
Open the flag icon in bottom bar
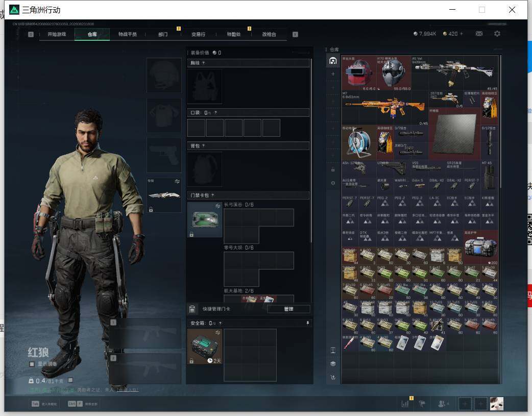tap(422, 404)
